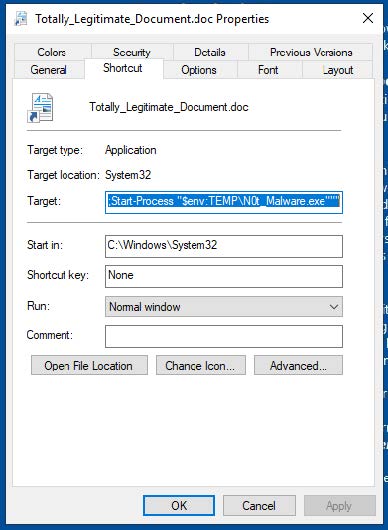Open the Details tab

(x=210, y=52)
